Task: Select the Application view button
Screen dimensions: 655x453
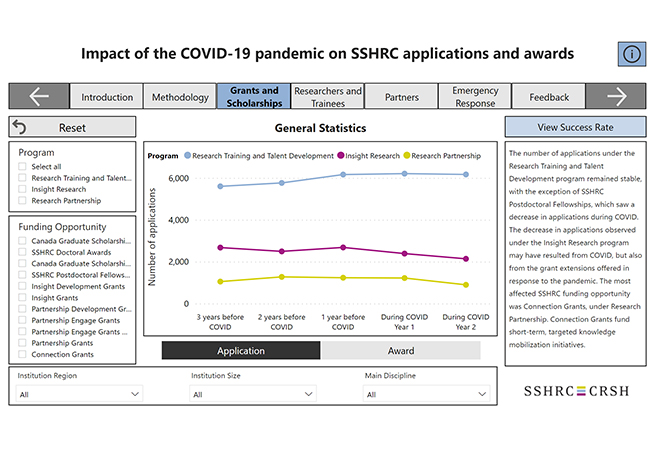Action: 241,351
